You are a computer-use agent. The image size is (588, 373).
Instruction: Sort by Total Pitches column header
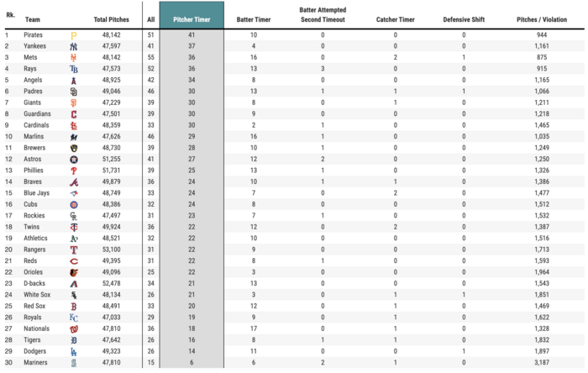coord(112,18)
